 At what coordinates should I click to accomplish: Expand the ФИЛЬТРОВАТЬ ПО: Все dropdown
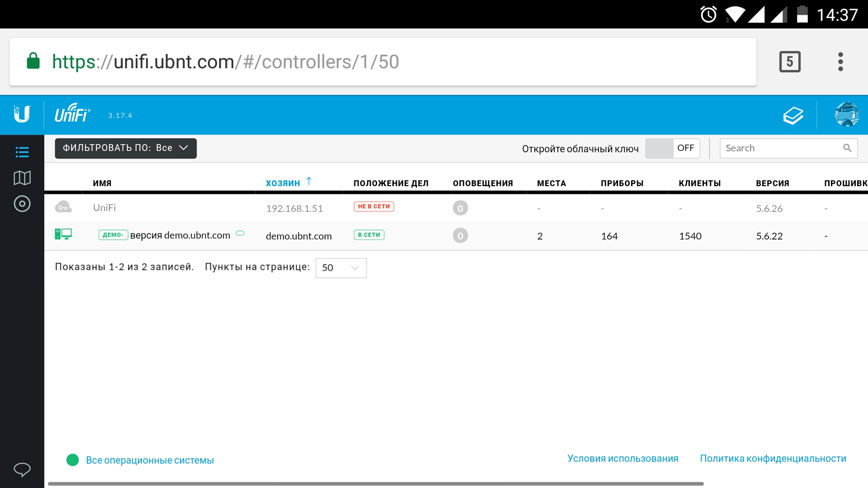coord(126,148)
